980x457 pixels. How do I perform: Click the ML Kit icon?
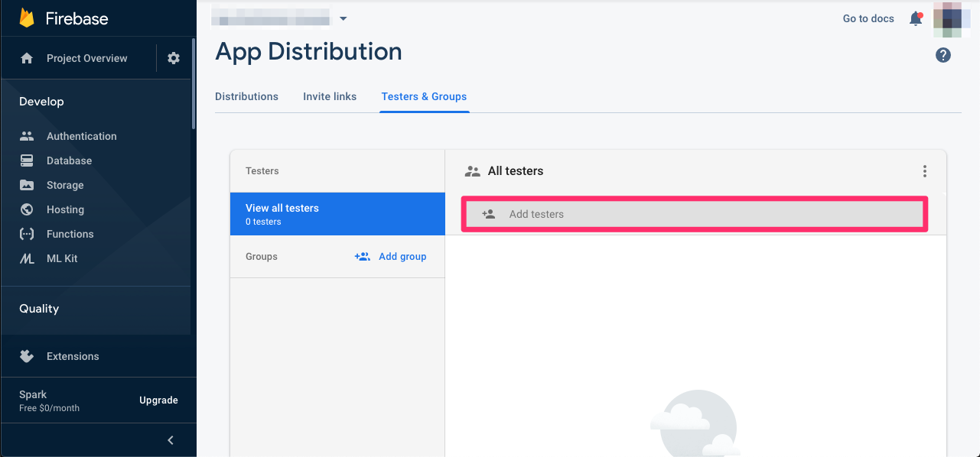tap(27, 258)
